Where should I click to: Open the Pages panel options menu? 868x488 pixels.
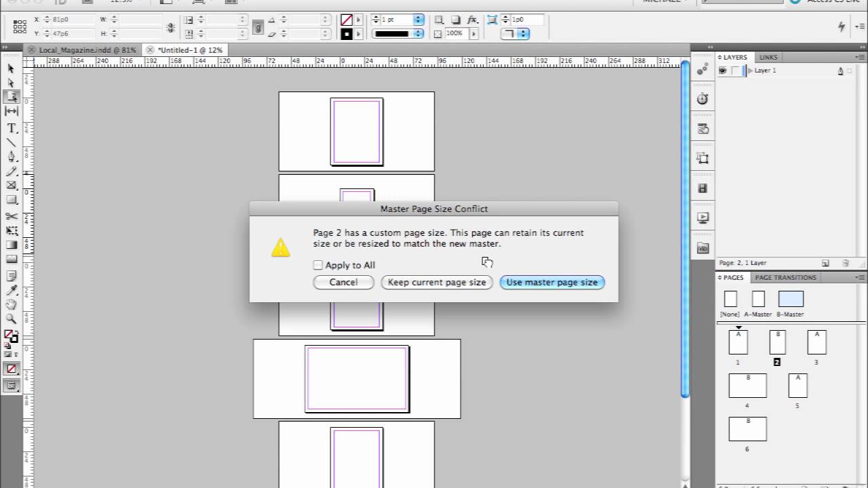coord(860,277)
